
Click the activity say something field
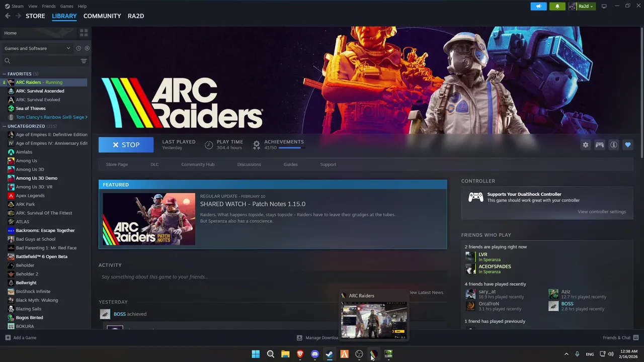[273, 277]
